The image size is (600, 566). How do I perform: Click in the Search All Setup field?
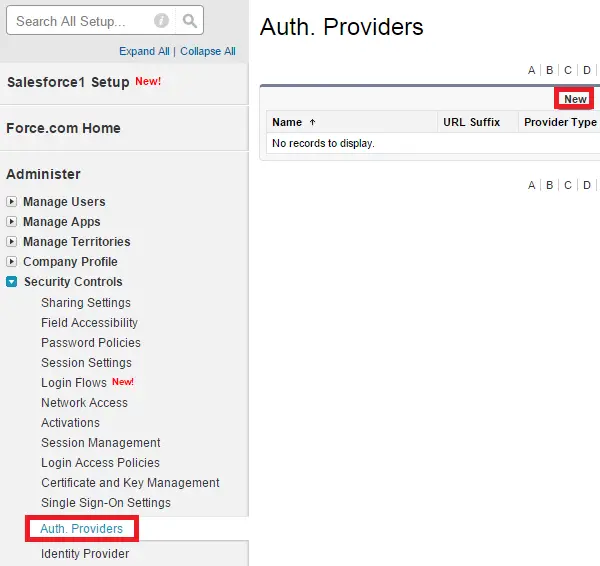[x=82, y=21]
